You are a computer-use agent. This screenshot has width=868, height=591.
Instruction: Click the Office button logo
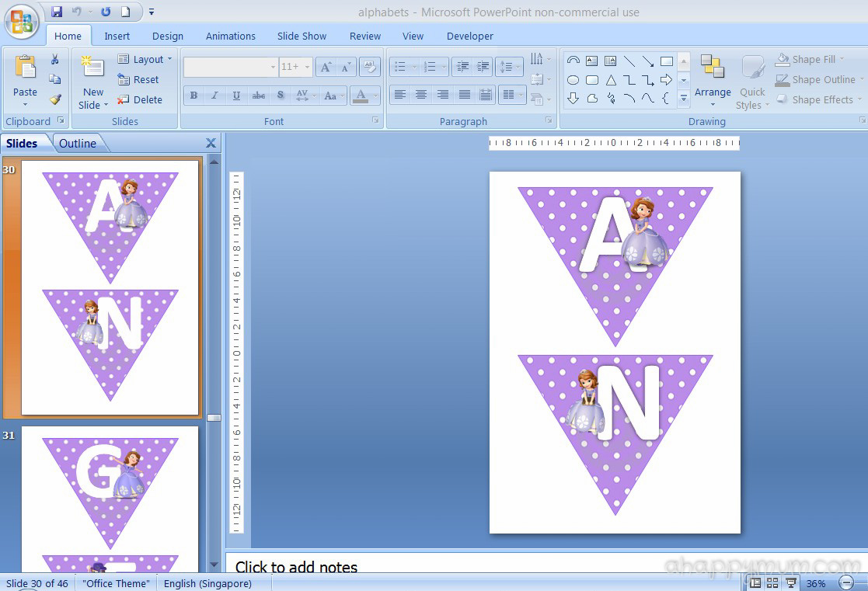click(22, 22)
